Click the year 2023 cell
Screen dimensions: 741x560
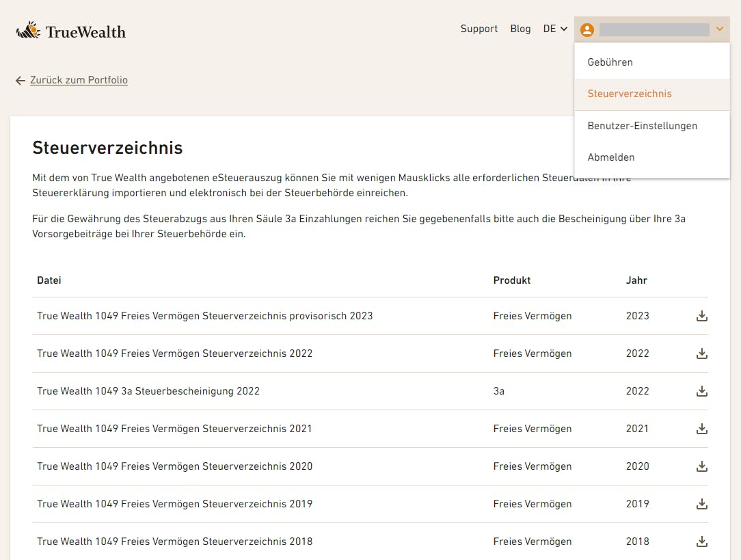pos(638,316)
